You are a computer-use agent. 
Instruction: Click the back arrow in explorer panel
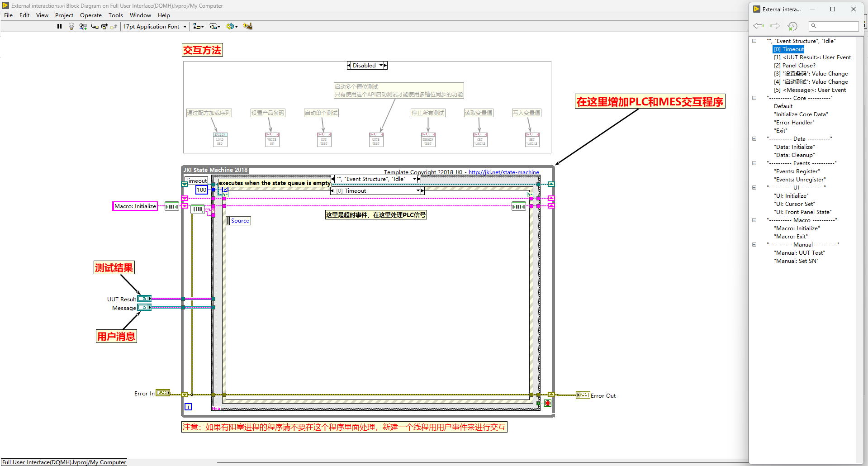[758, 26]
